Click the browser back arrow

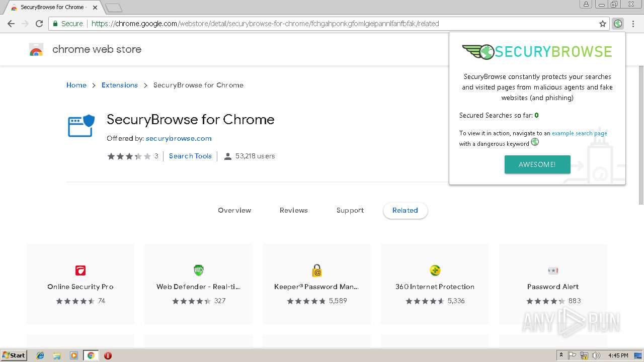(x=11, y=24)
